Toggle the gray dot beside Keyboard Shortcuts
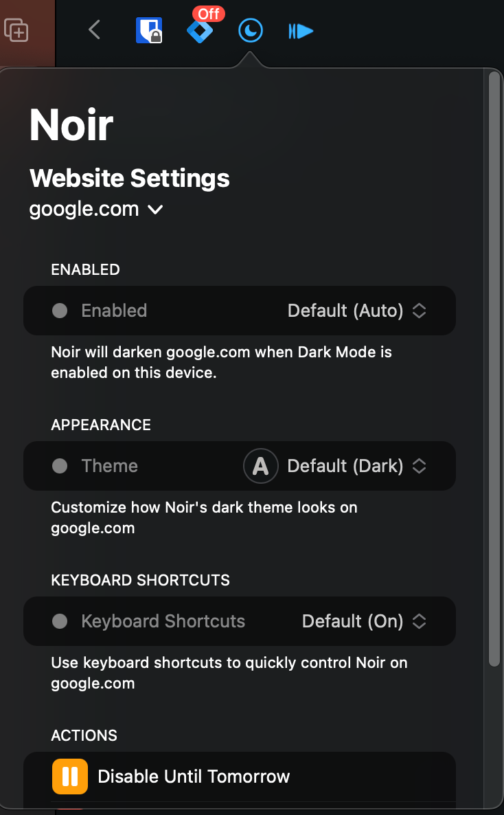The height and width of the screenshot is (815, 504). [60, 621]
